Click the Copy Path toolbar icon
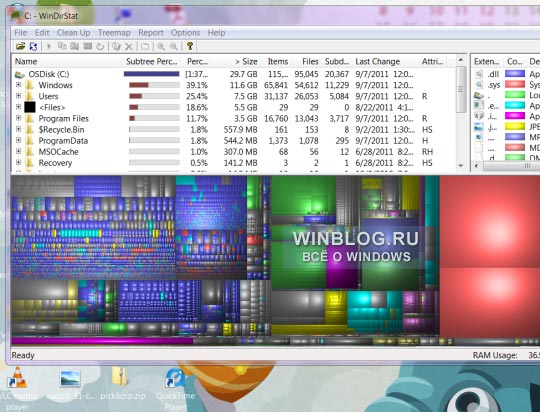 (x=62, y=46)
